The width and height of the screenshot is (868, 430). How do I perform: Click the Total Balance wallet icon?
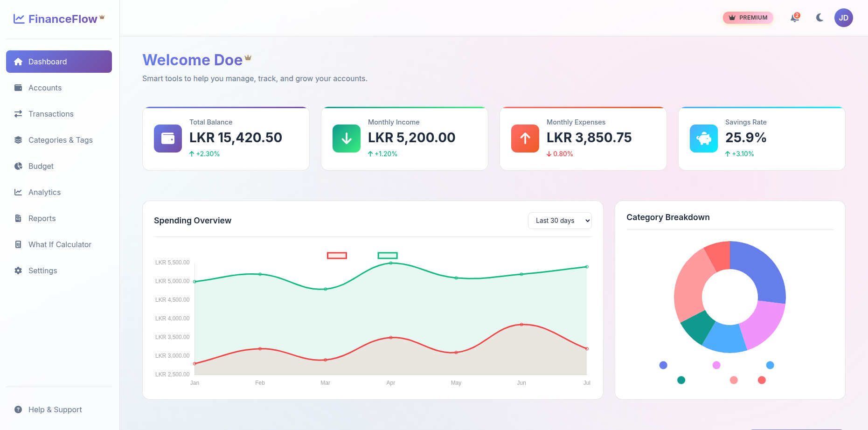[x=168, y=139]
